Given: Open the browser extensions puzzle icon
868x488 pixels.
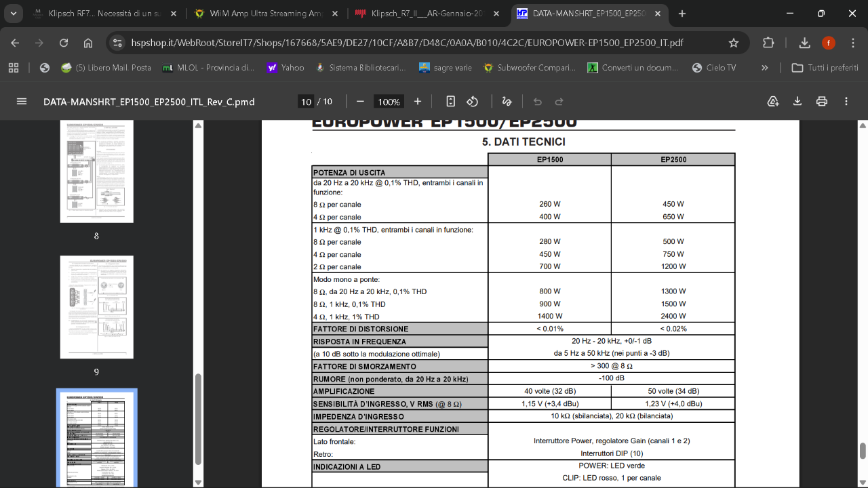Looking at the screenshot, I should pyautogui.click(x=768, y=43).
